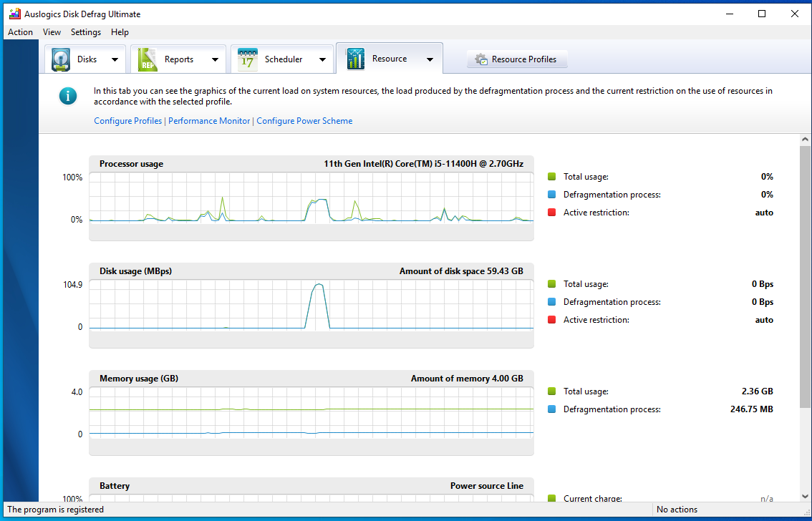This screenshot has width=812, height=521.
Task: Click the Reports tab document icon
Action: coord(148,59)
